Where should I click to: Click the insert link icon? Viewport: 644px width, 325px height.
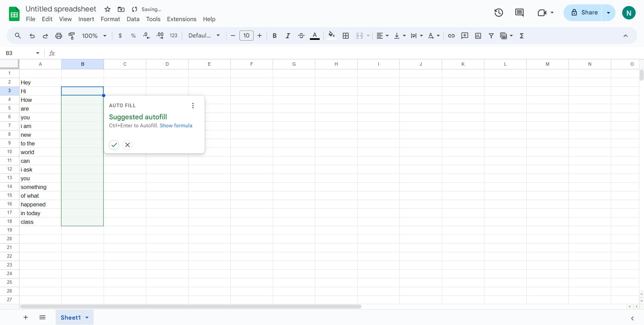coord(451,36)
